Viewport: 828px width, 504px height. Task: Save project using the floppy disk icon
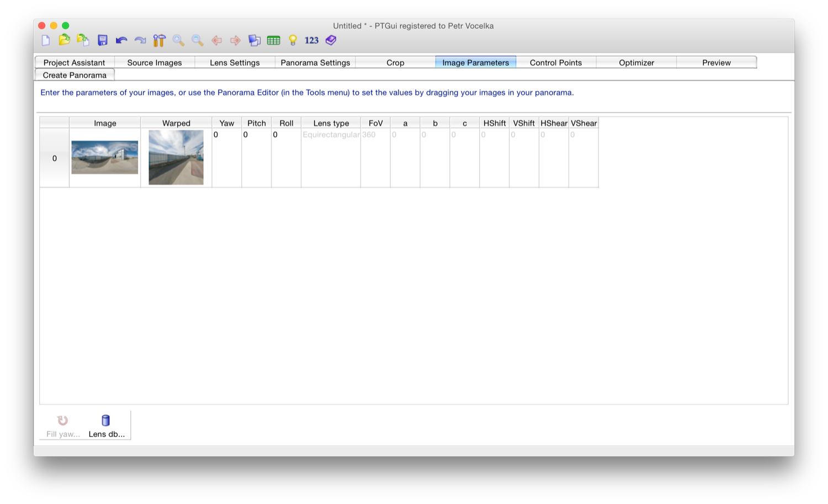coord(103,40)
